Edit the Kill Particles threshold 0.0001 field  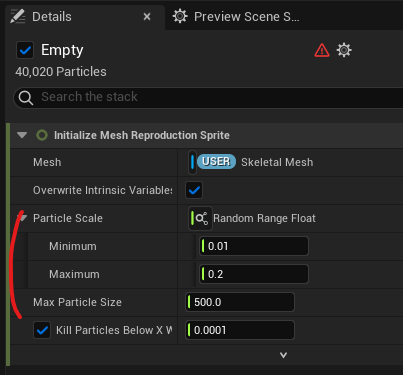click(x=240, y=330)
